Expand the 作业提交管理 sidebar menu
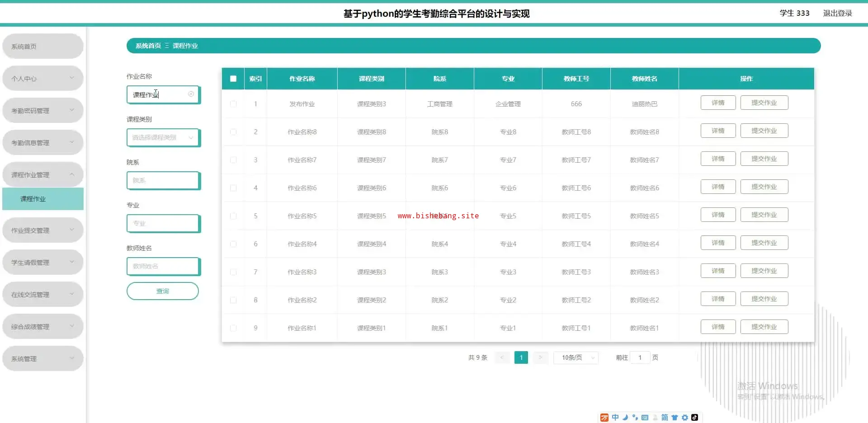Viewport: 868px width, 423px height. [x=43, y=230]
